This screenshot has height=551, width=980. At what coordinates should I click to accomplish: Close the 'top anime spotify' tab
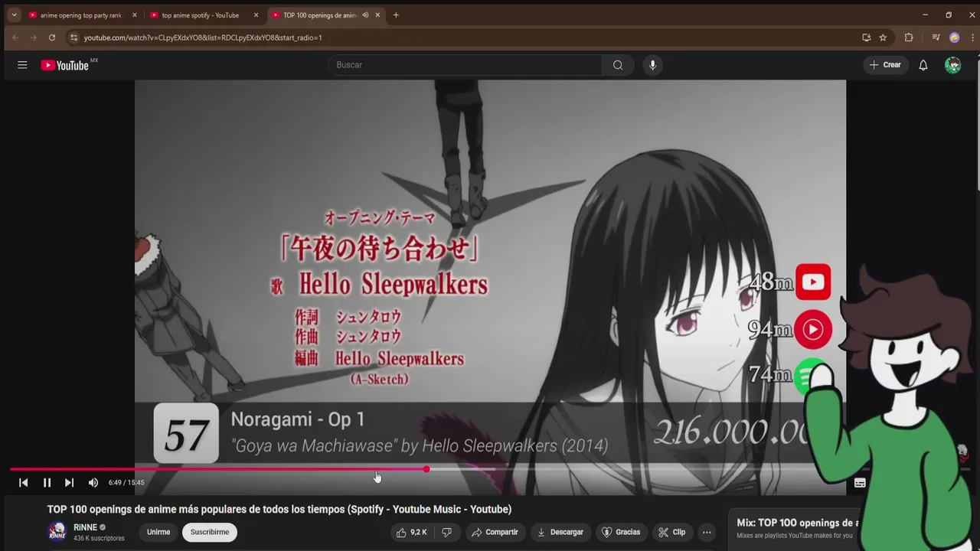256,15
